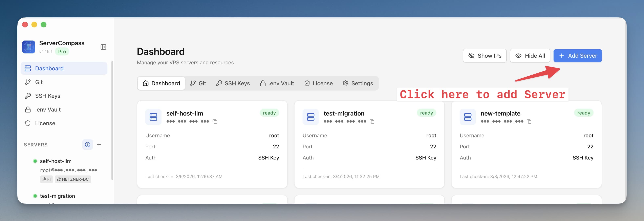Open License in the sidebar
Screen dimensions: 644x221
(45, 123)
